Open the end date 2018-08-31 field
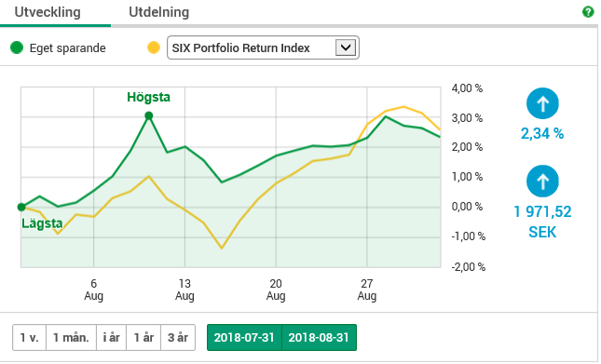 pos(319,338)
